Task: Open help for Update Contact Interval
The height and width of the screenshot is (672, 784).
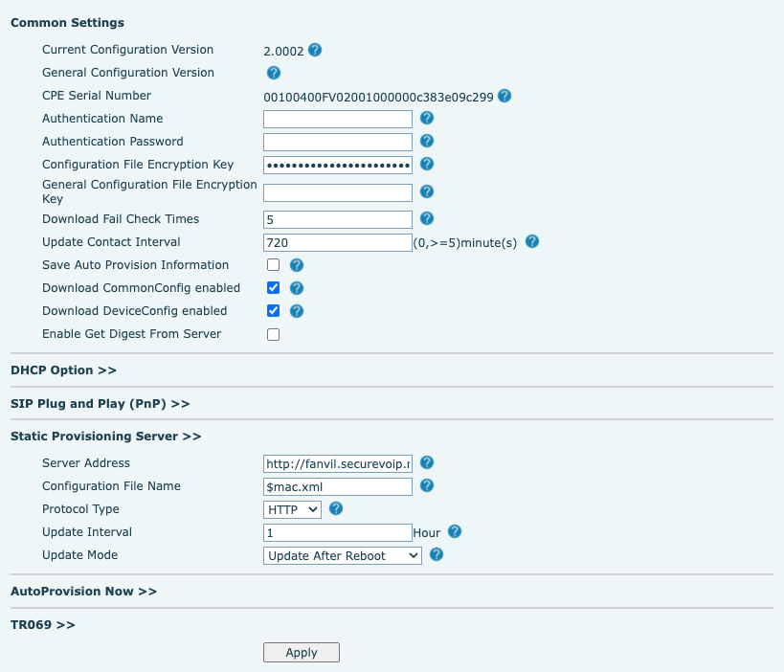Action: [532, 242]
